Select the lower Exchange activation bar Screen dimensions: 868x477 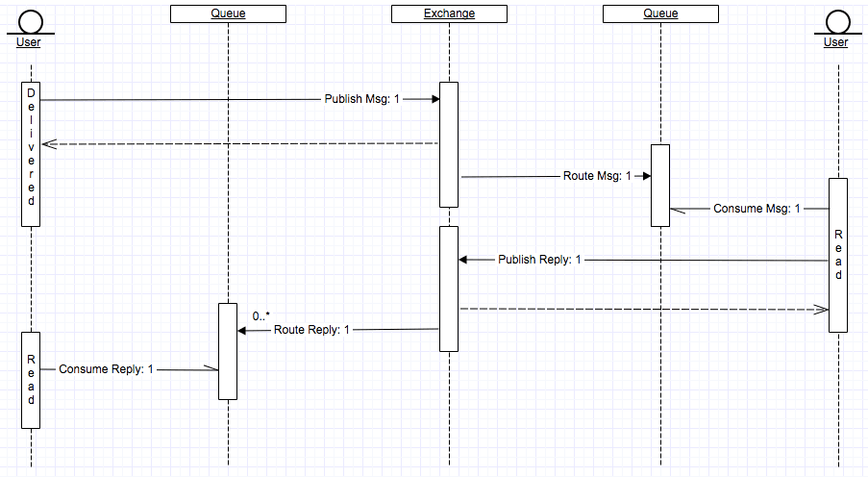pyautogui.click(x=449, y=289)
